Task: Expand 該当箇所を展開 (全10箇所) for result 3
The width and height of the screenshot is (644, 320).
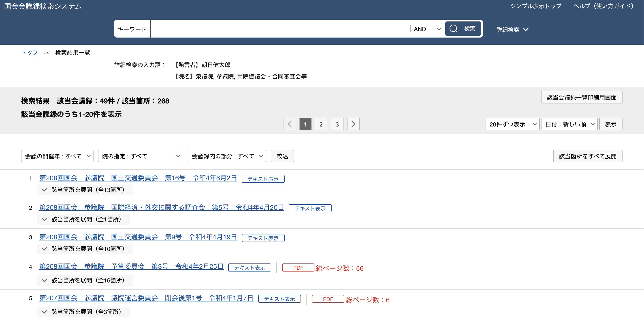Action: (85, 249)
